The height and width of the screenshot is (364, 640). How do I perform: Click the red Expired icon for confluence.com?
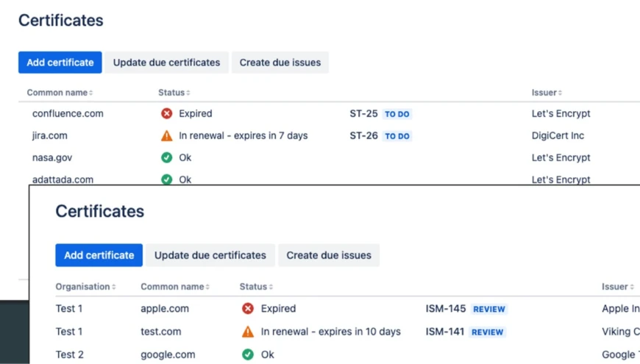click(x=167, y=113)
